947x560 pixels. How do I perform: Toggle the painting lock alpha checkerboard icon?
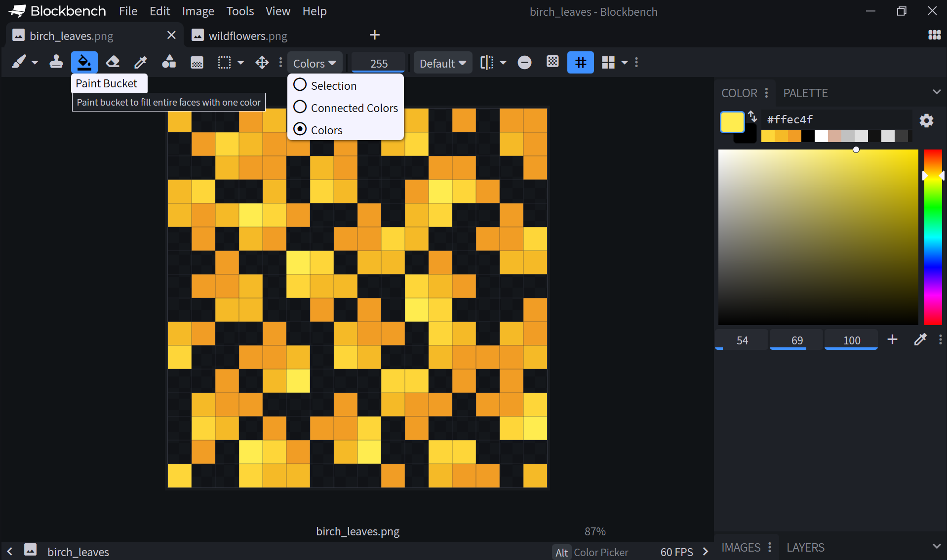click(x=552, y=62)
